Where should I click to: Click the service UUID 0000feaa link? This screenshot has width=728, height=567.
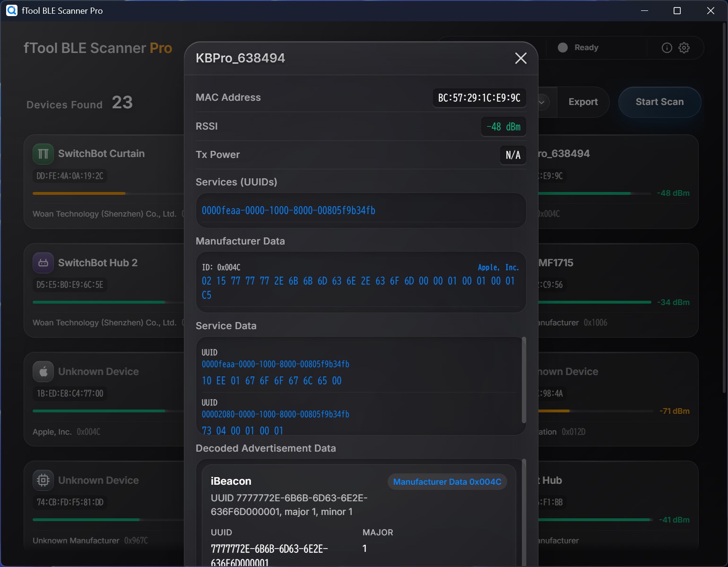click(x=288, y=210)
